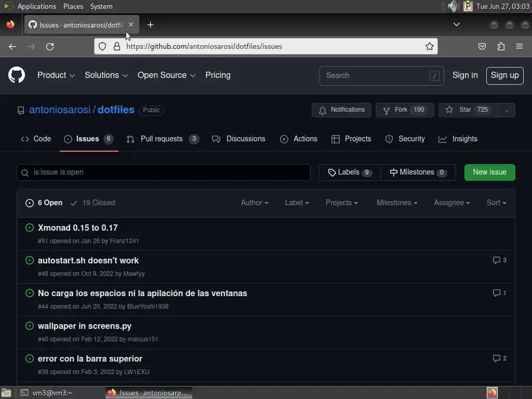Switch to the Pull requests tab
The height and width of the screenshot is (399, 532).
tap(163, 139)
